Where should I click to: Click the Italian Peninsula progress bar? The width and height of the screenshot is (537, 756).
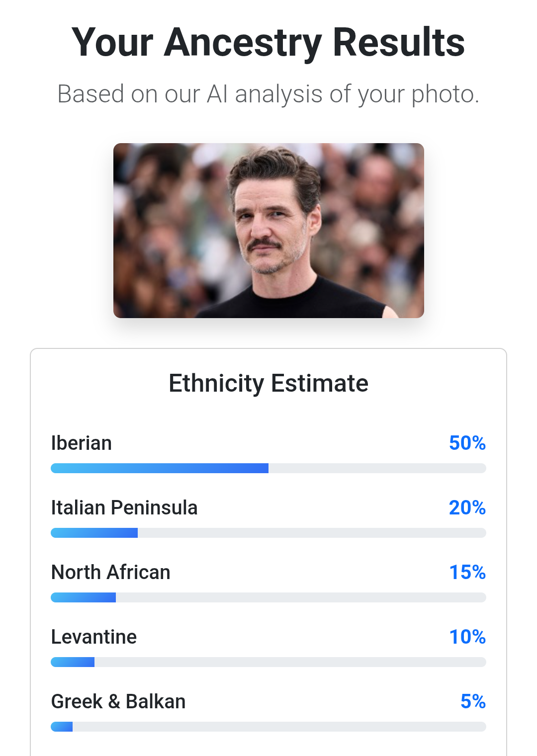click(x=268, y=533)
